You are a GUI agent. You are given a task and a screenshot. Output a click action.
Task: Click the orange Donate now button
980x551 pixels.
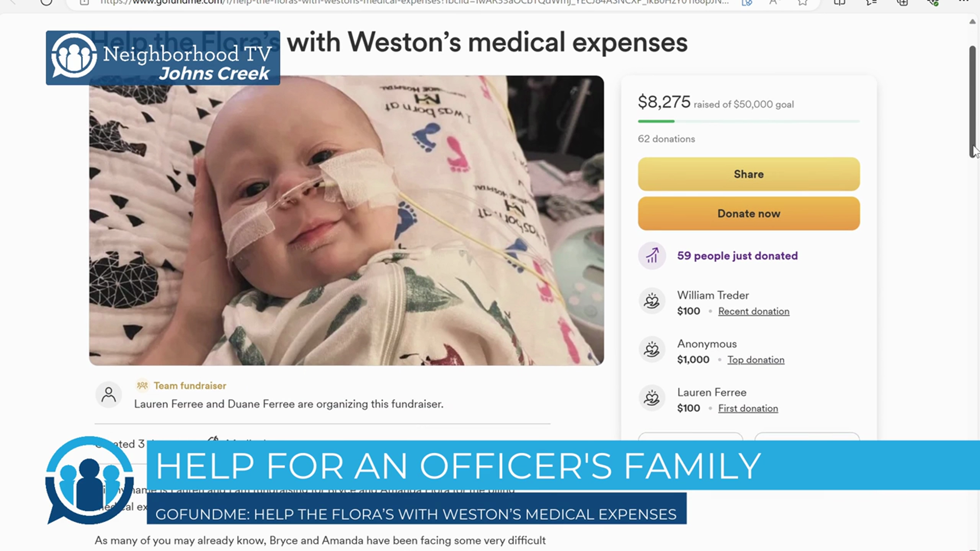click(x=749, y=213)
